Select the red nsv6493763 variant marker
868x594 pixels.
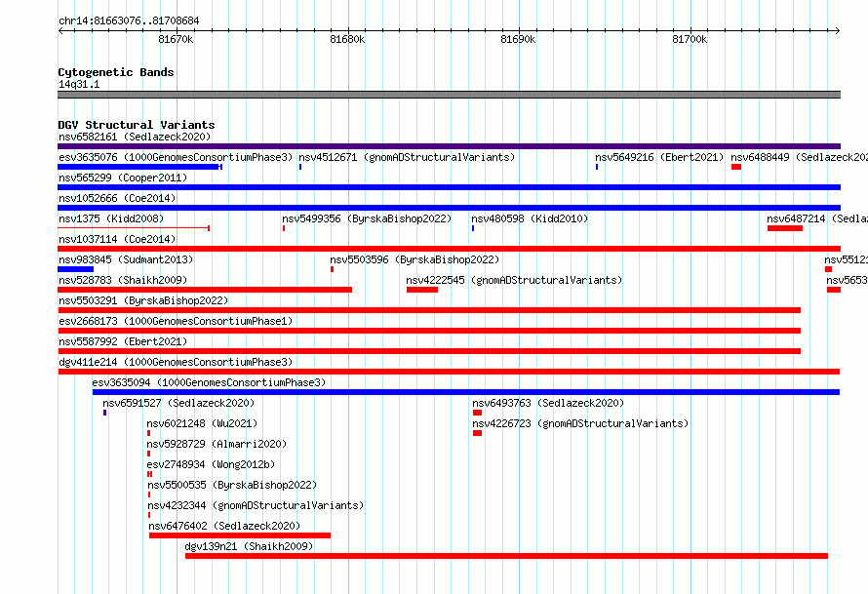pos(477,413)
